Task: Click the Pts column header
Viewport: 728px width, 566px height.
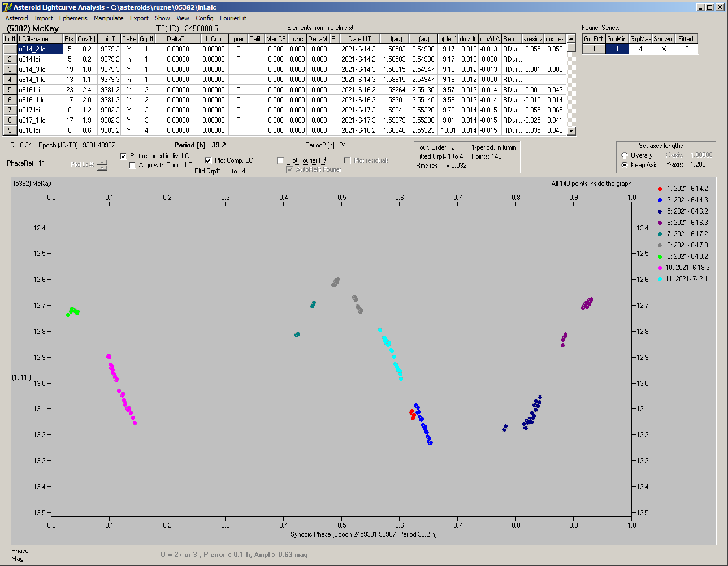Action: pos(69,39)
